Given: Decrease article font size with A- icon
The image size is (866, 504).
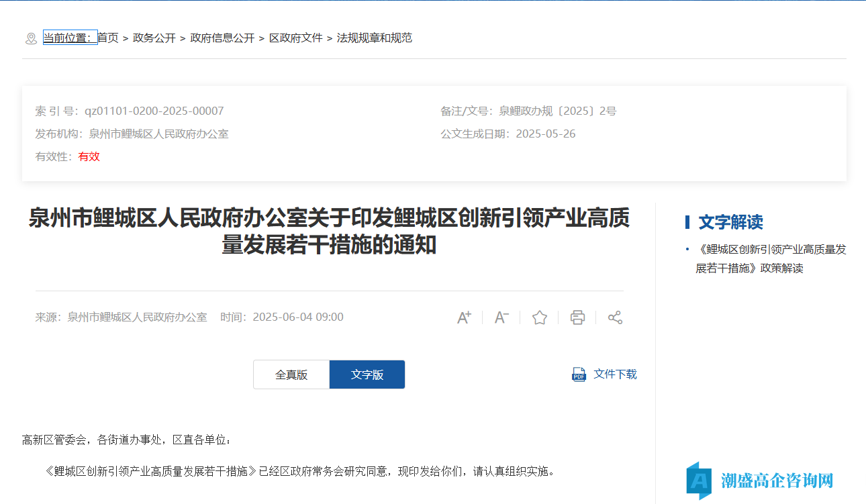Looking at the screenshot, I should click(501, 317).
